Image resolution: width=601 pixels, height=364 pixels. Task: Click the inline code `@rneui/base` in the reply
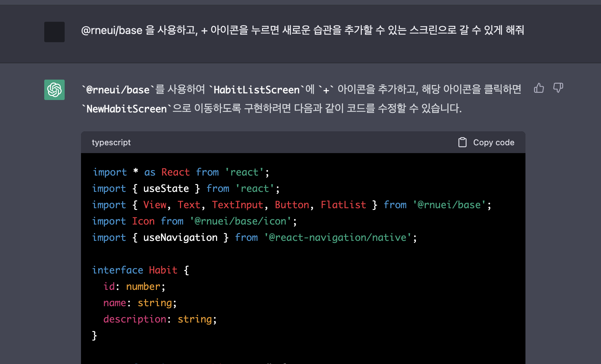(x=118, y=90)
